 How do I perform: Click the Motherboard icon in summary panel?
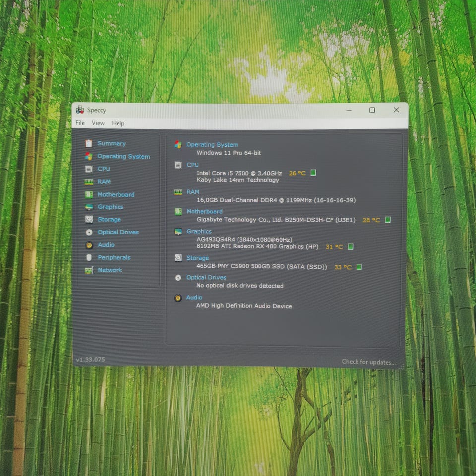(x=178, y=211)
